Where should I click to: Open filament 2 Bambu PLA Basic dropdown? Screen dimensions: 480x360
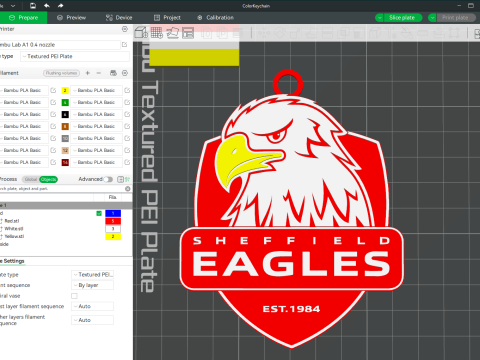pyautogui.click(x=96, y=90)
